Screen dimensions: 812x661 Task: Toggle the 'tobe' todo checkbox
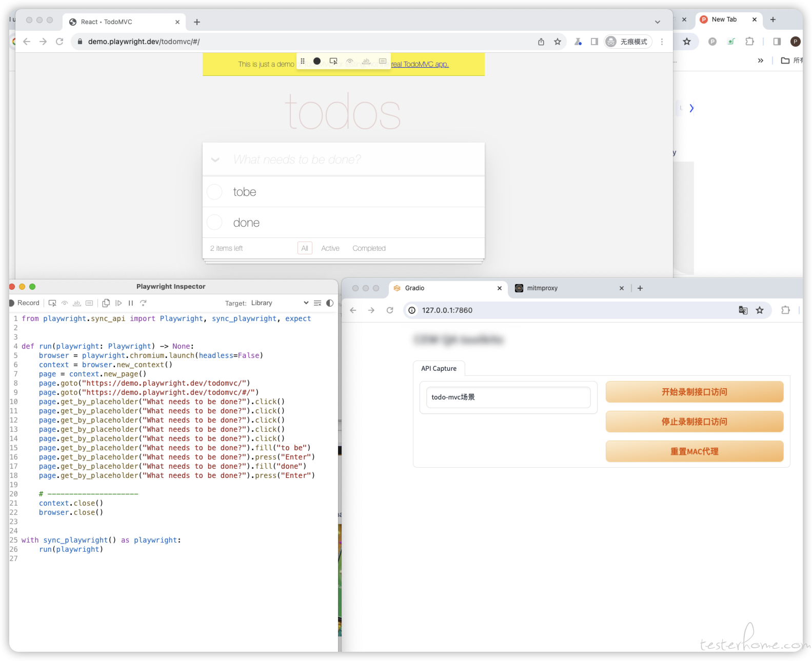(214, 192)
